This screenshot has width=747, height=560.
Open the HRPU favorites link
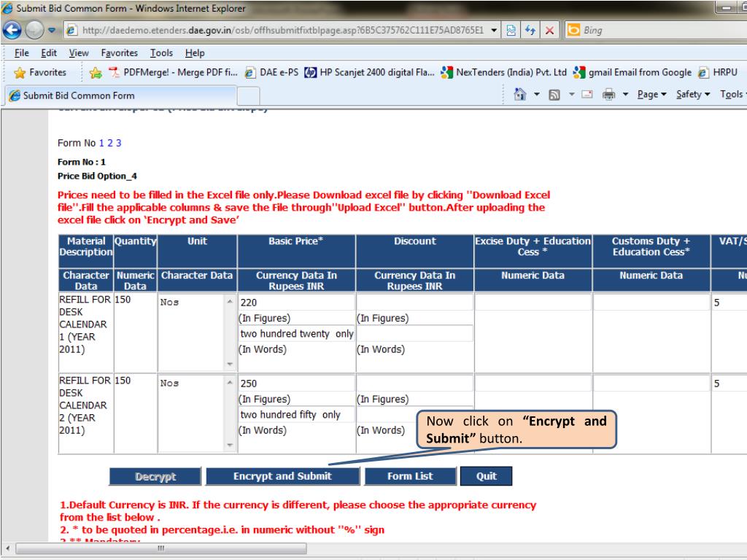pyautogui.click(x=718, y=72)
